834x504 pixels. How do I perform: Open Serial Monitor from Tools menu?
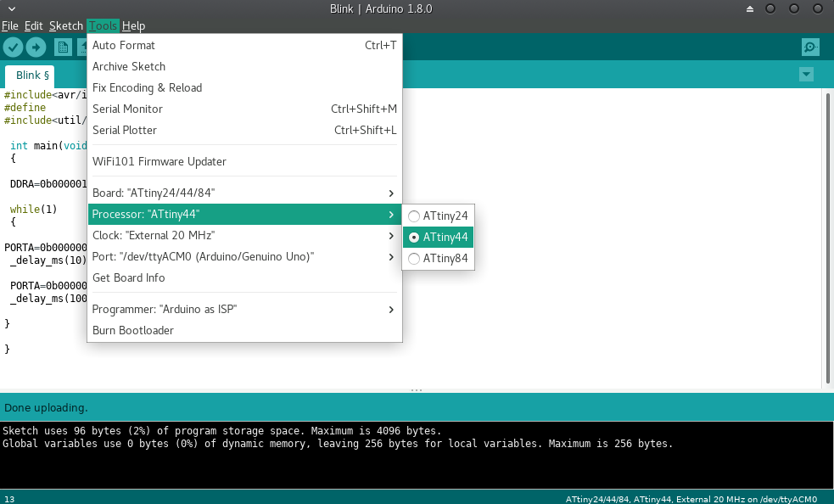[244, 109]
